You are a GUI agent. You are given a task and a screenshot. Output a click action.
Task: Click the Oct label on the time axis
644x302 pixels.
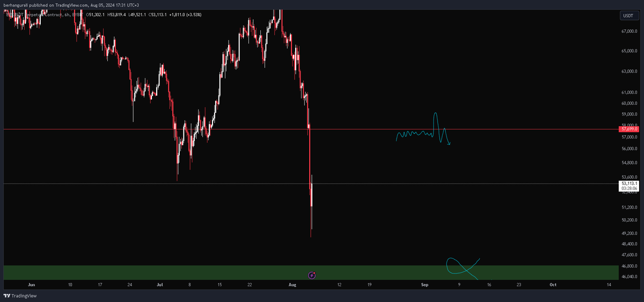click(x=553, y=284)
